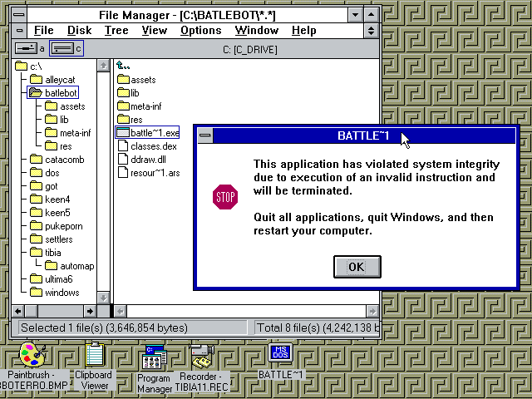532x399 pixels.
Task: Open the Clipboard Viewer icon
Action: (94, 356)
